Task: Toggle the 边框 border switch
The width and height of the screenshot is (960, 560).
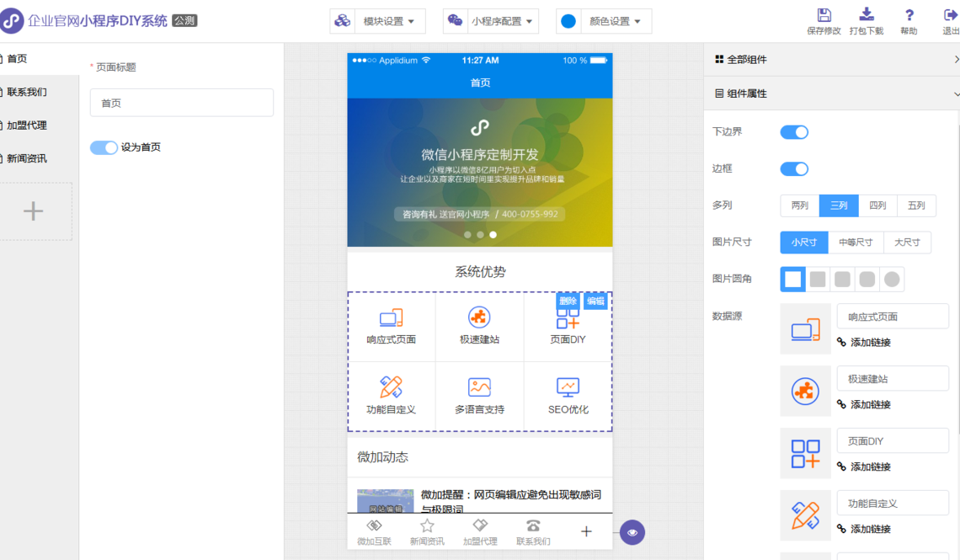Action: [x=794, y=168]
